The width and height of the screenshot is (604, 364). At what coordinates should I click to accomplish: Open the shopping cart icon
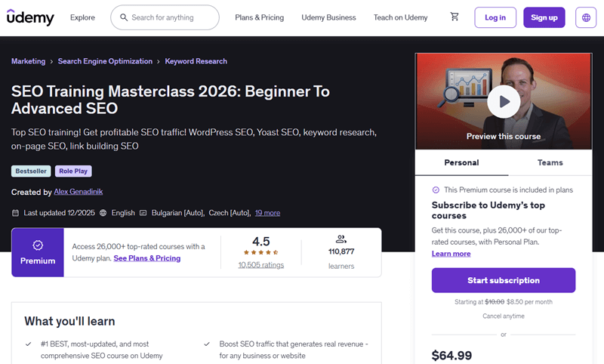[x=455, y=17]
